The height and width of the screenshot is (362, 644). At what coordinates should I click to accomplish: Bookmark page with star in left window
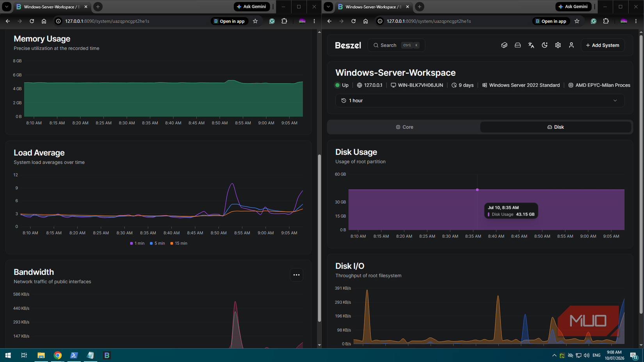(255, 21)
